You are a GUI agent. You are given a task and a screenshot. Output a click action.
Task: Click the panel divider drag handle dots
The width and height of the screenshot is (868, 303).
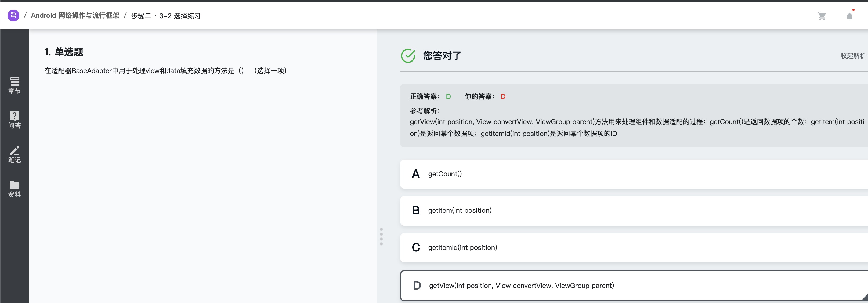coord(381,236)
